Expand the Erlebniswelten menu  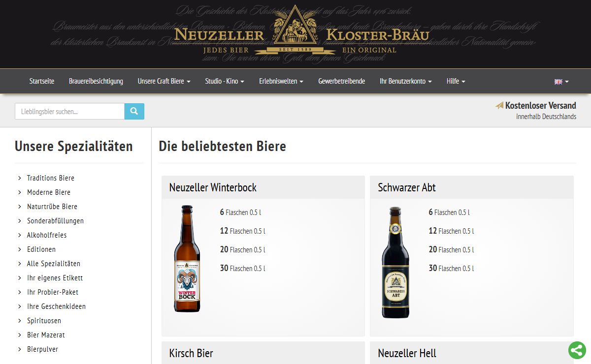281,81
